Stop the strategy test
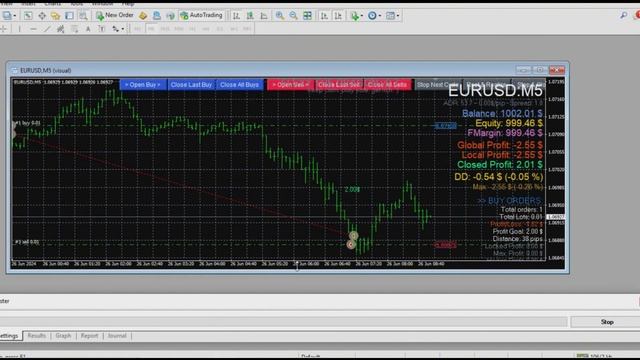The image size is (640, 360). (x=607, y=322)
